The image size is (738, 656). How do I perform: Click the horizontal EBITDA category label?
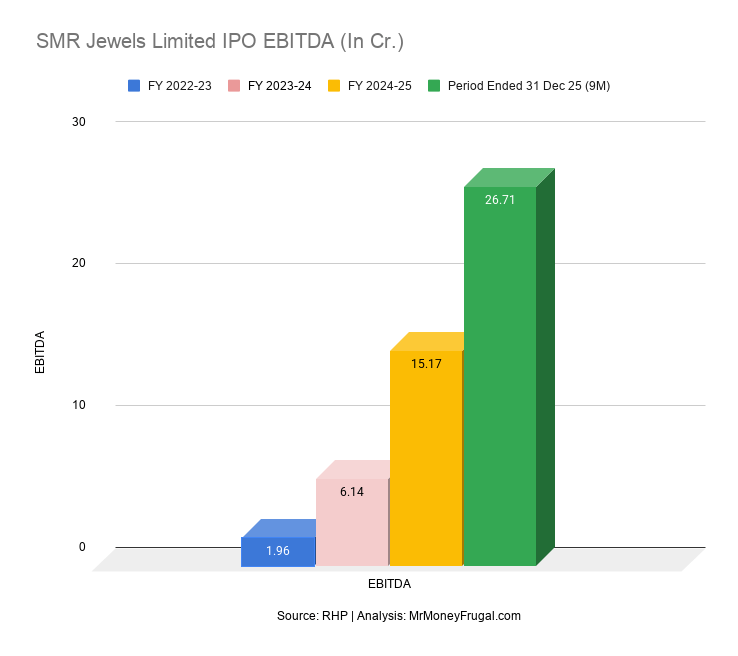coord(389,584)
